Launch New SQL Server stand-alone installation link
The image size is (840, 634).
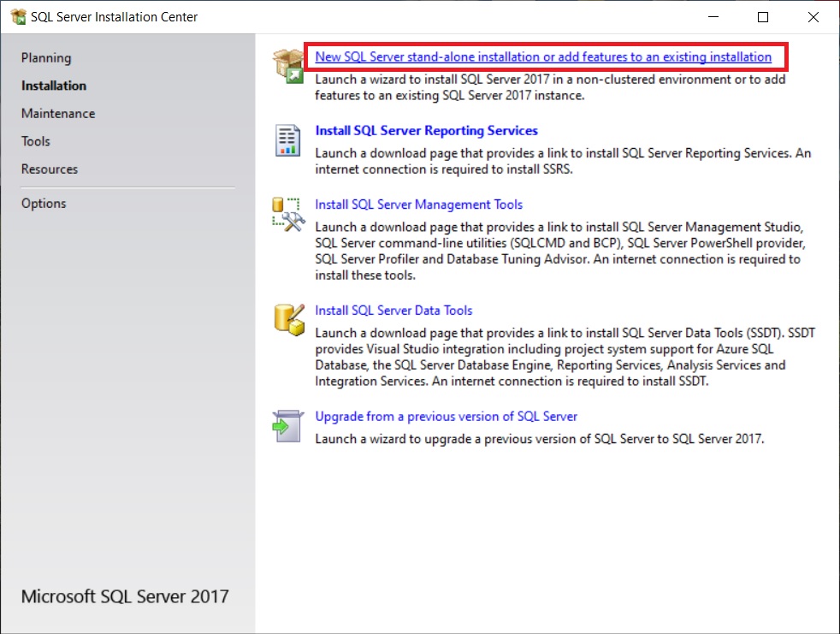pyautogui.click(x=543, y=56)
